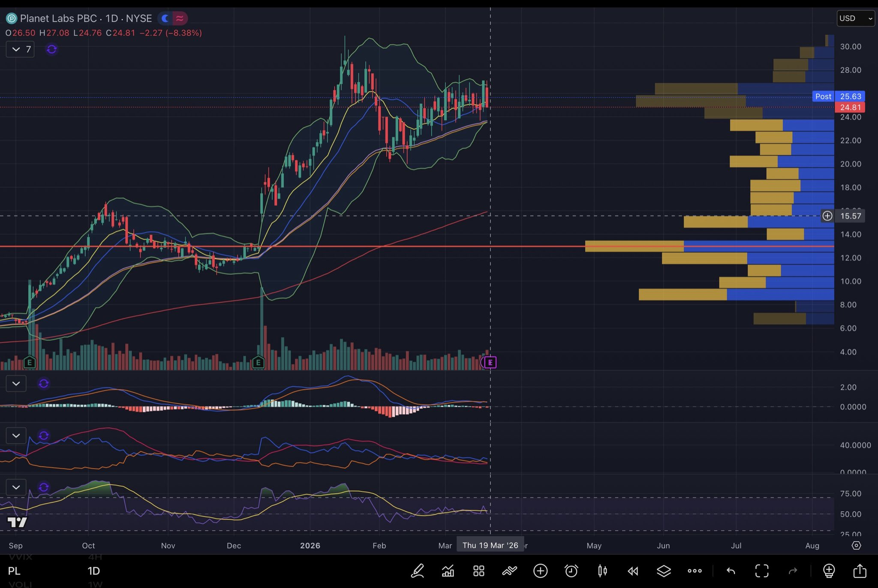Toggle the post-market moon session indicator

coord(165,18)
